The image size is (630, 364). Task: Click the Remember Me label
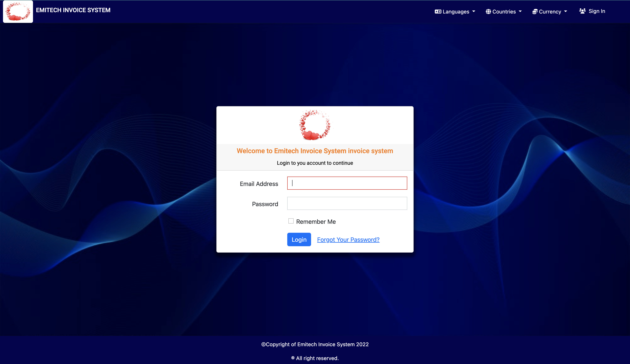[316, 222]
